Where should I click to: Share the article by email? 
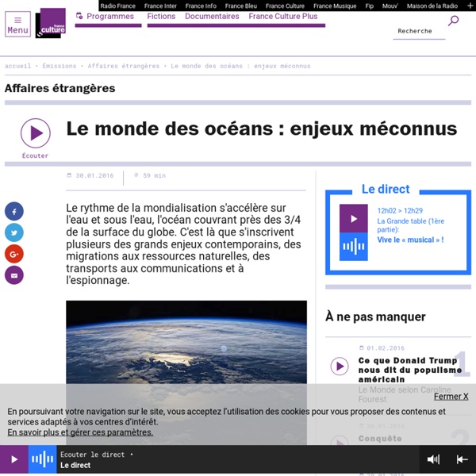14,275
